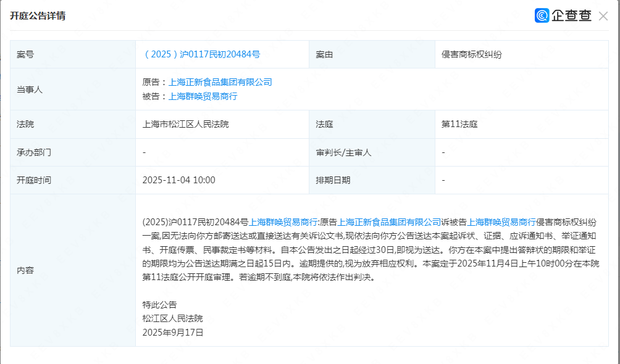Select hearing time 2025-11-04 10:00
The height and width of the screenshot is (364, 620).
point(178,180)
